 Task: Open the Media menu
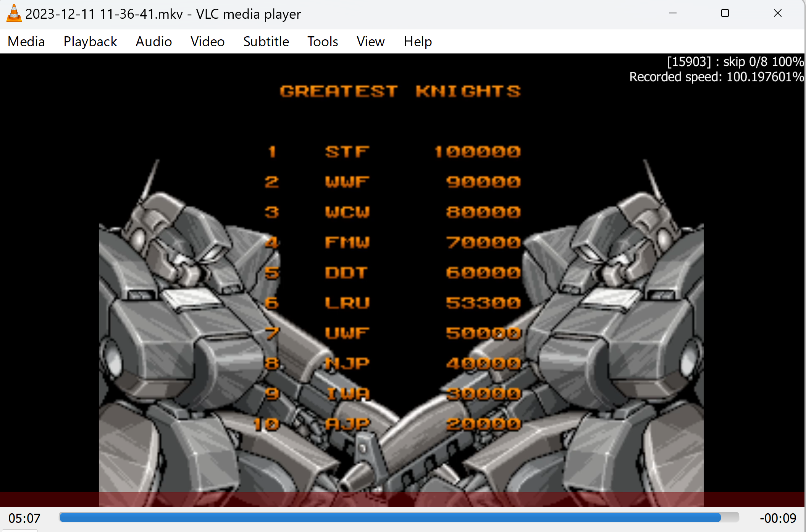[26, 41]
